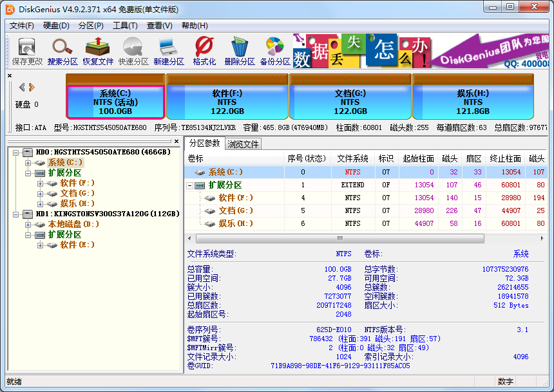554x392 pixels.
Task: Close the disk partition map panel
Action: [x=8, y=75]
